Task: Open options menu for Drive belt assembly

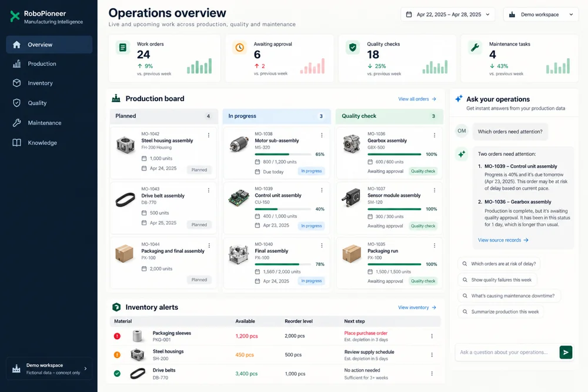Action: [209, 190]
